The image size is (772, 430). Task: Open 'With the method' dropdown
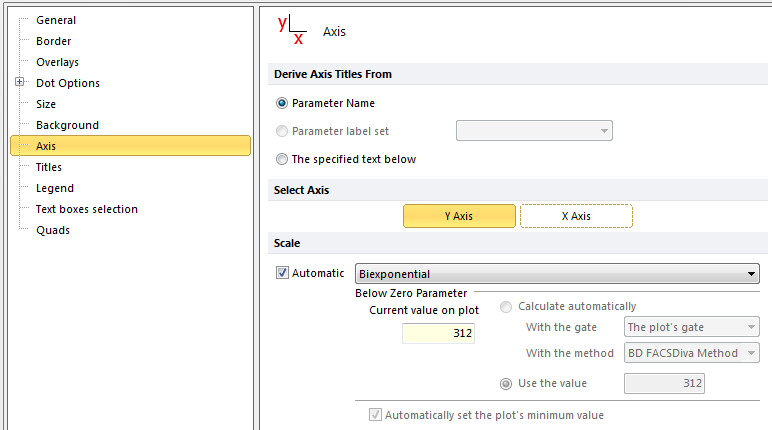click(x=691, y=352)
